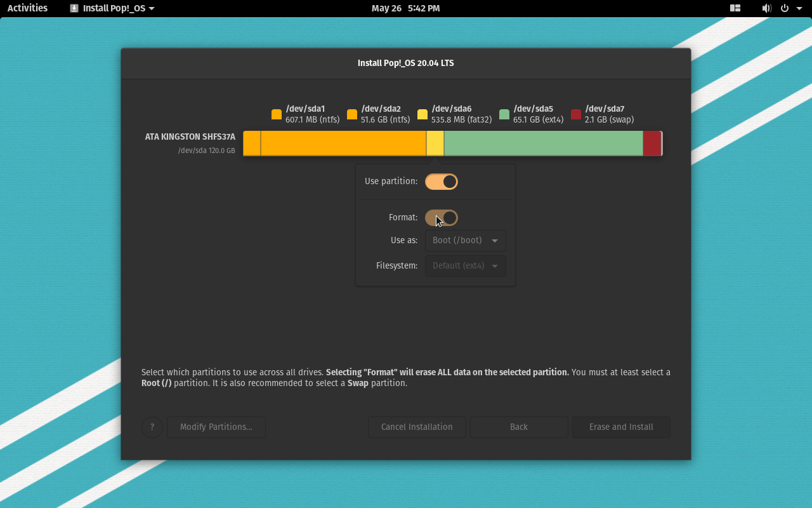The image size is (812, 508).
Task: Select the green sda5 partition in bar
Action: tap(543, 144)
